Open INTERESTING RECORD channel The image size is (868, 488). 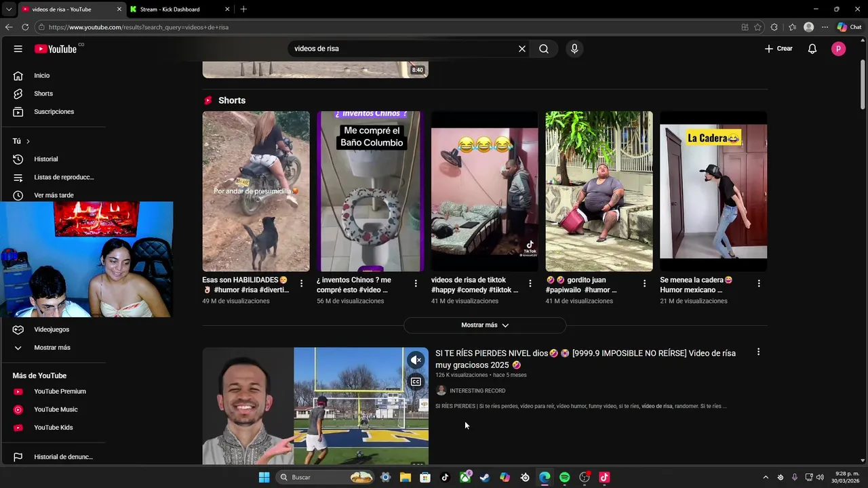click(x=477, y=391)
